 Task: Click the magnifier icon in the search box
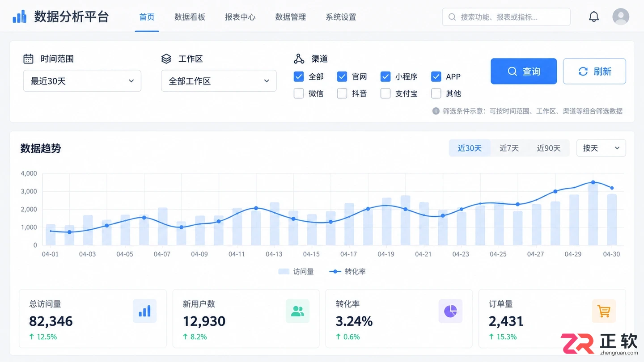(x=452, y=17)
